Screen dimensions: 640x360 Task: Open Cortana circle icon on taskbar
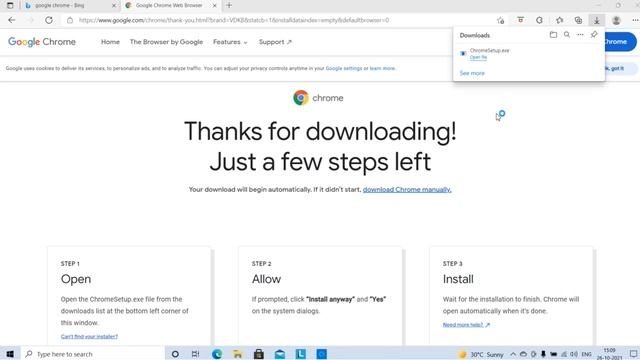coord(175,354)
